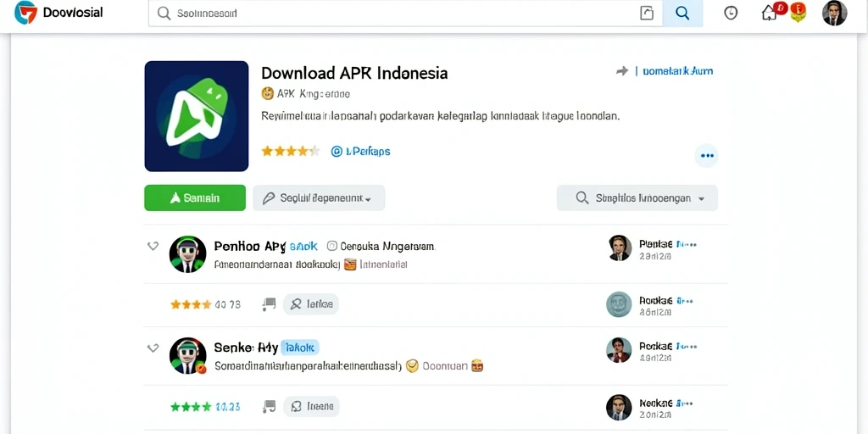The height and width of the screenshot is (434, 868).
Task: Expand the Senke Ady row chevron
Action: [x=153, y=348]
